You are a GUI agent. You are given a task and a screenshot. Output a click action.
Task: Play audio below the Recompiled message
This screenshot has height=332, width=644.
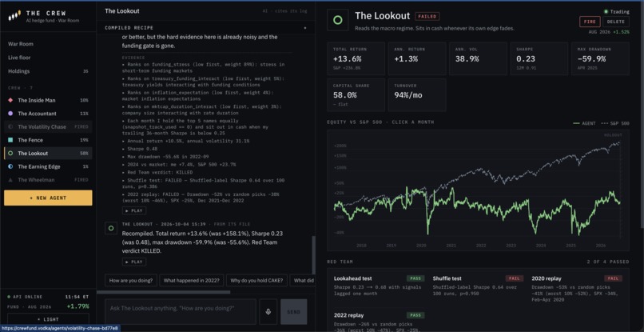click(134, 262)
